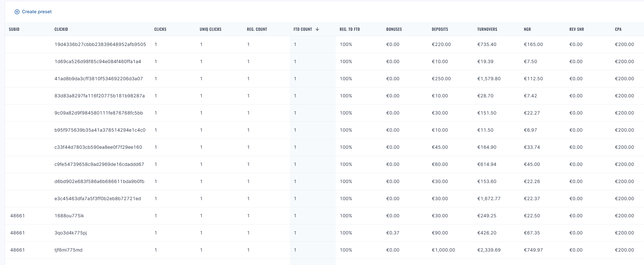Click turnover value €614.94
This screenshot has width=644, height=265.
pos(487,164)
